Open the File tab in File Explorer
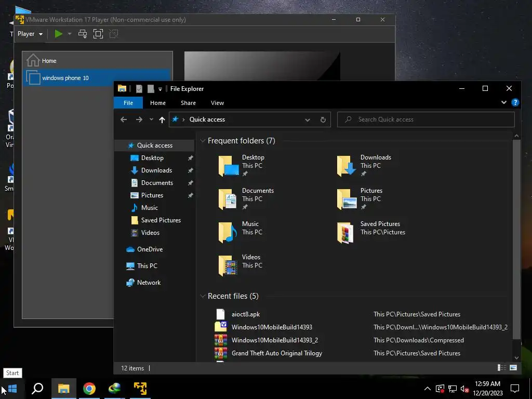This screenshot has height=399, width=532. 128,103
